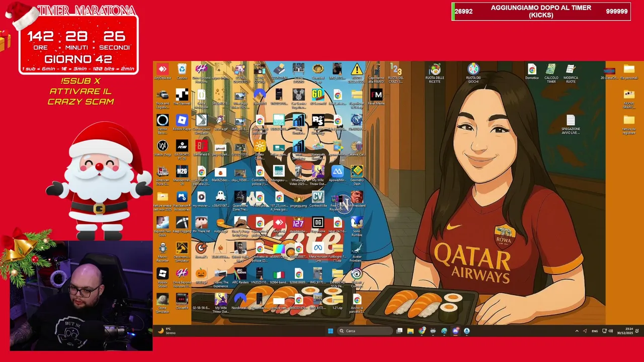Launch Roblox Player from the desktop
The image size is (644, 362).
(x=182, y=123)
